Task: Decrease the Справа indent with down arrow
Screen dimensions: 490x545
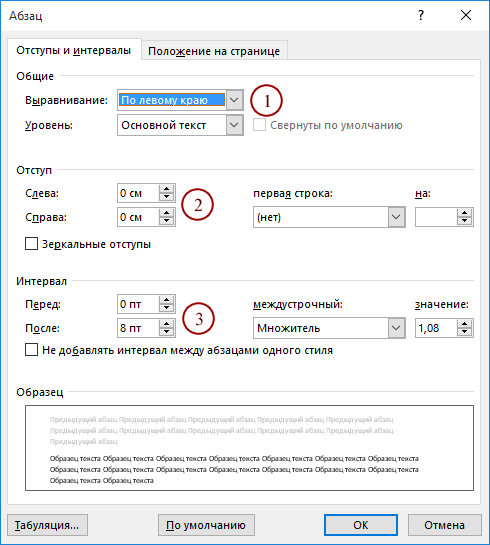Action: (x=166, y=221)
